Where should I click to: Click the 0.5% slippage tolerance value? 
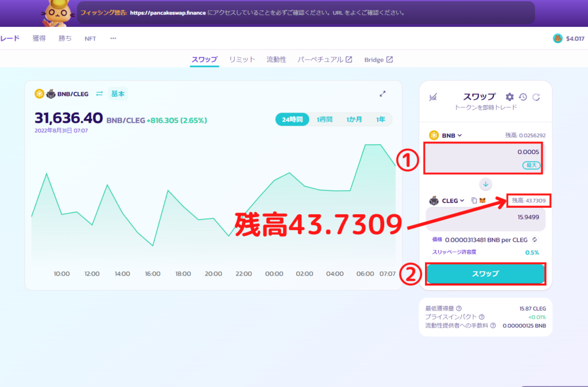coord(532,253)
